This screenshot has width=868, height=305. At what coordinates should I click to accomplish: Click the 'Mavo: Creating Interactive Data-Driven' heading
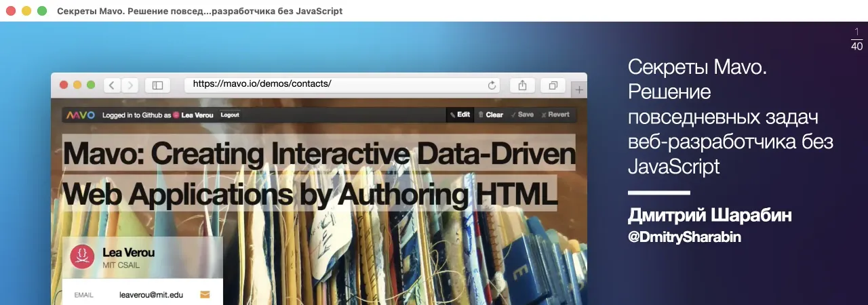pyautogui.click(x=319, y=153)
